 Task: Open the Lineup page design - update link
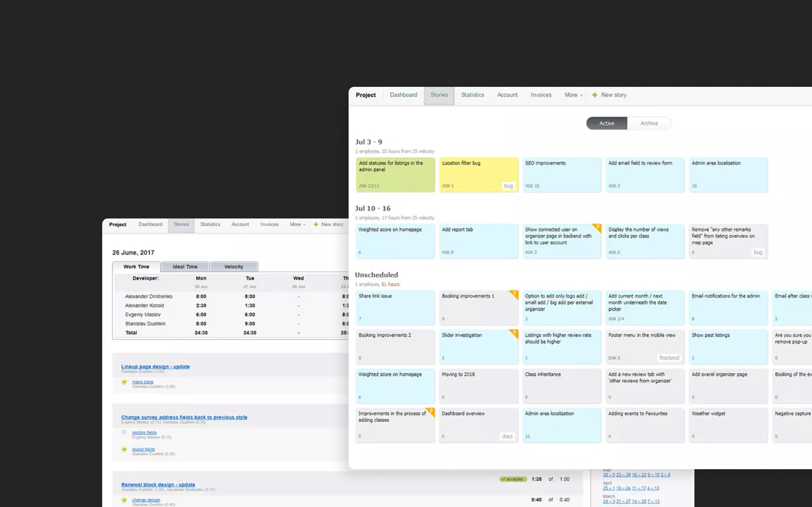point(155,366)
